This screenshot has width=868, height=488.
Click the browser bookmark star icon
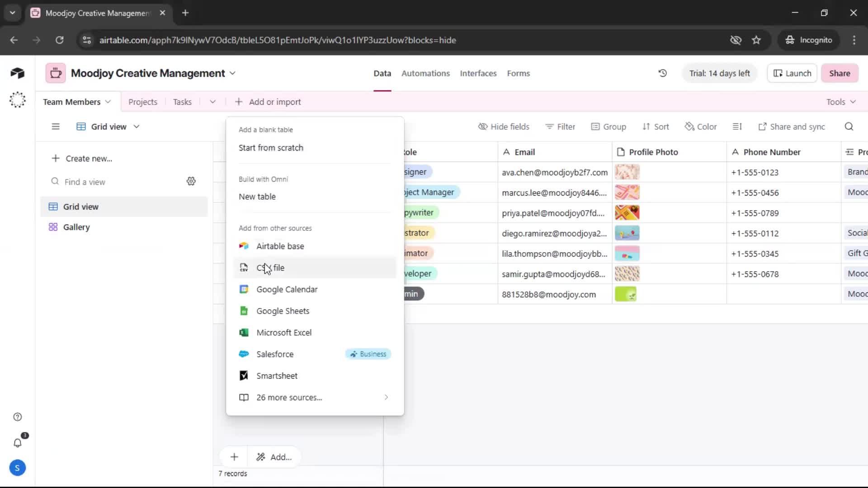(x=756, y=40)
